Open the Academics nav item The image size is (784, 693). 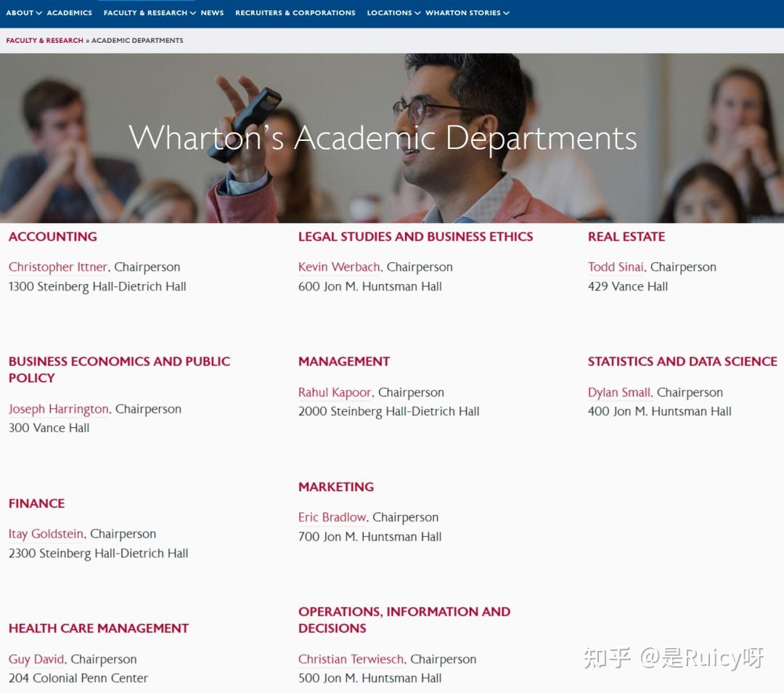[70, 12]
